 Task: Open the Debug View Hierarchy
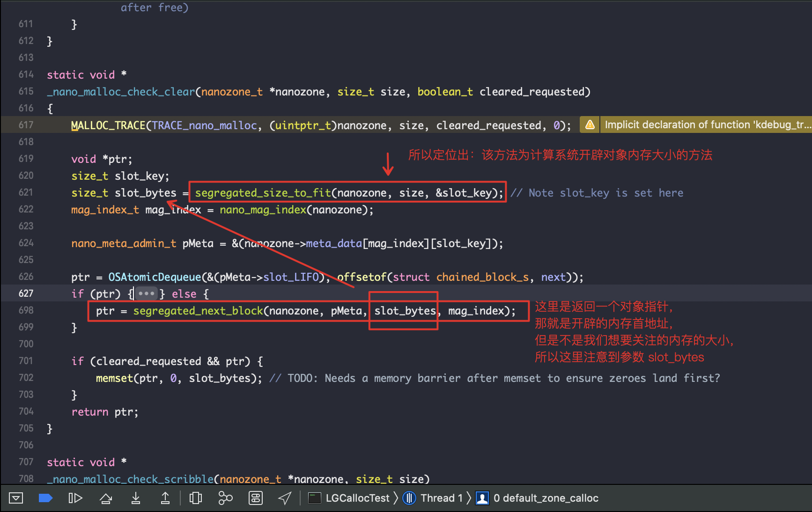(196, 498)
